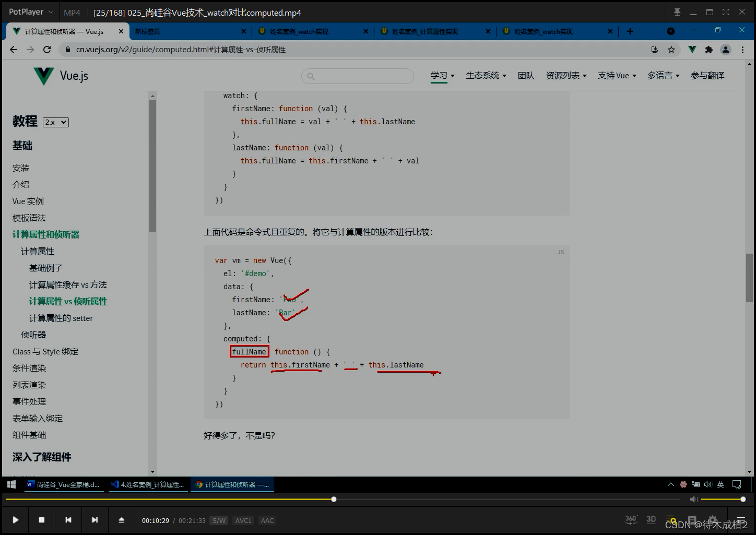Open the 模板语法 sidebar link

[29, 218]
